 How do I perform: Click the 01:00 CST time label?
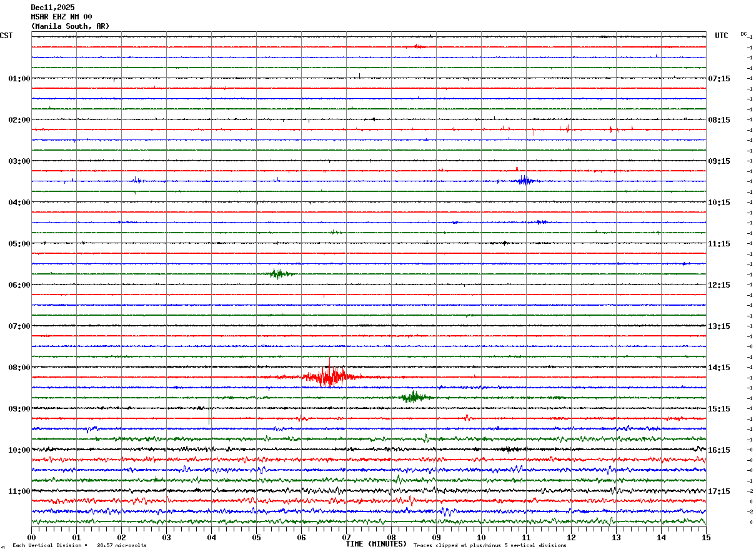point(19,78)
